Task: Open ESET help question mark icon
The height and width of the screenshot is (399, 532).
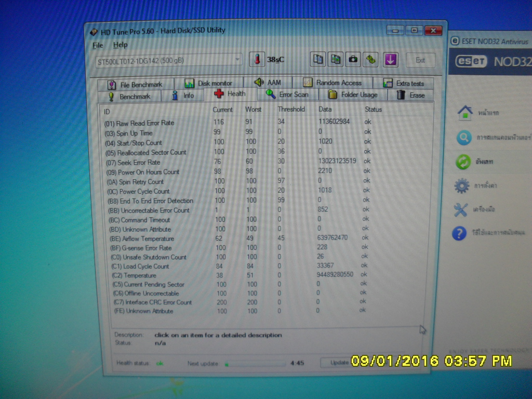Action: pos(459,233)
